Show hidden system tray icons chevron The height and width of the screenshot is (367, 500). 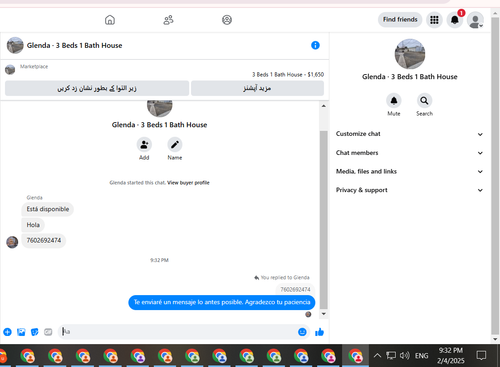[x=377, y=356]
